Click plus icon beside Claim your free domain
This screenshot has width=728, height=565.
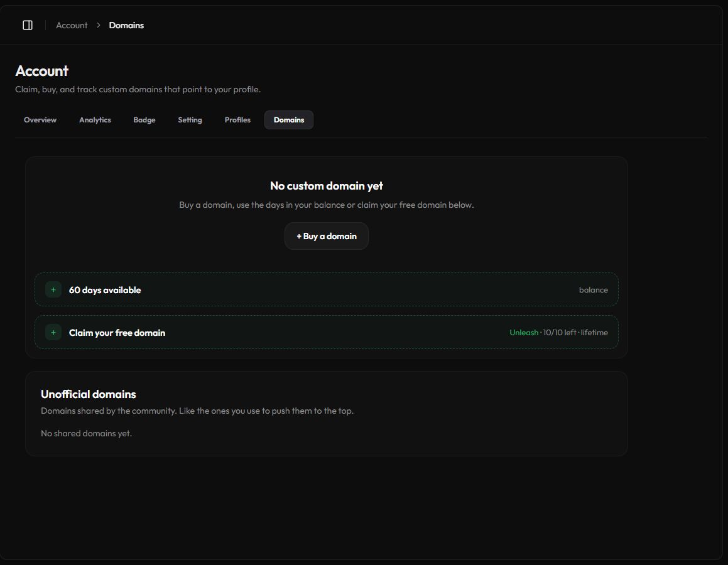point(53,333)
